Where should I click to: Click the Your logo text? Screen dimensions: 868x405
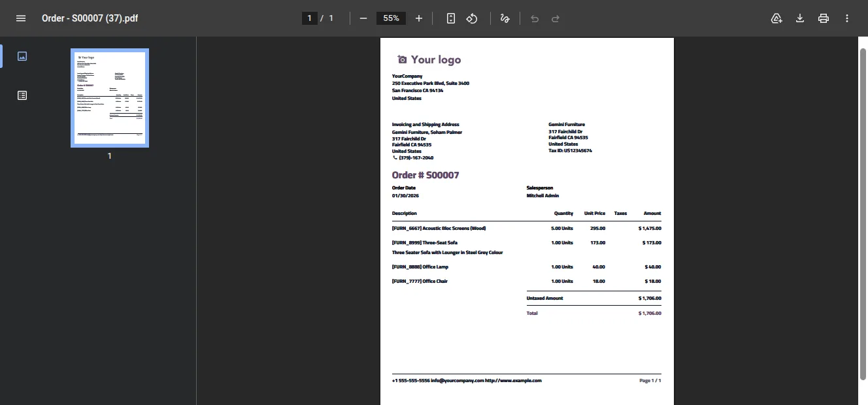(x=436, y=59)
